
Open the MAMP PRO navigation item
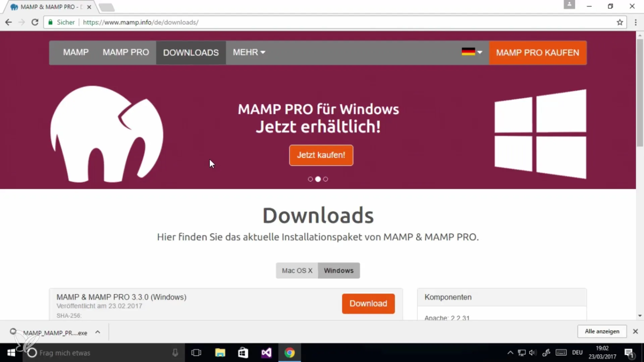(126, 52)
